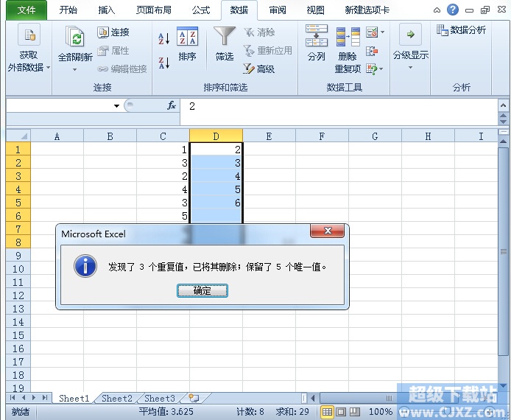The height and width of the screenshot is (420, 511).
Task: Confirm the dialog with 确定 button
Action: click(x=202, y=290)
